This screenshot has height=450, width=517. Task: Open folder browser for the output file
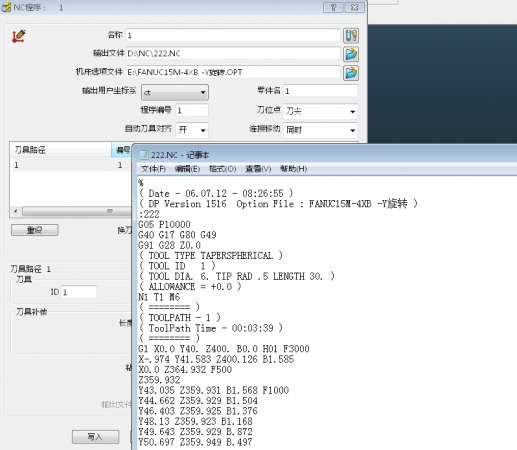(351, 54)
